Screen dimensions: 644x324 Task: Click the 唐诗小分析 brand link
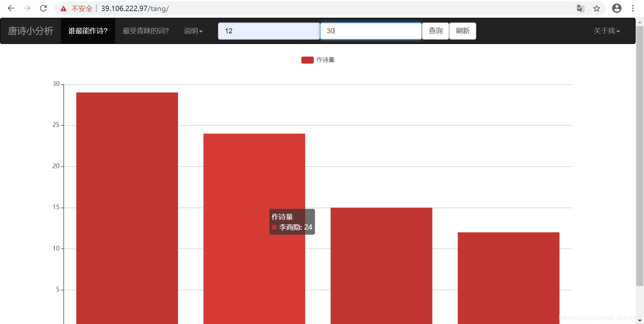pos(31,31)
